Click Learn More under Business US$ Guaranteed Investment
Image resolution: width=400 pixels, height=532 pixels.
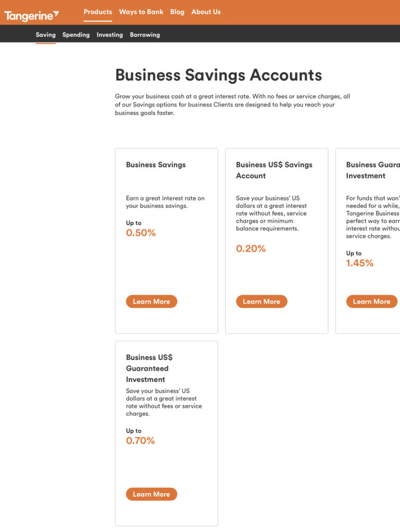(x=151, y=494)
